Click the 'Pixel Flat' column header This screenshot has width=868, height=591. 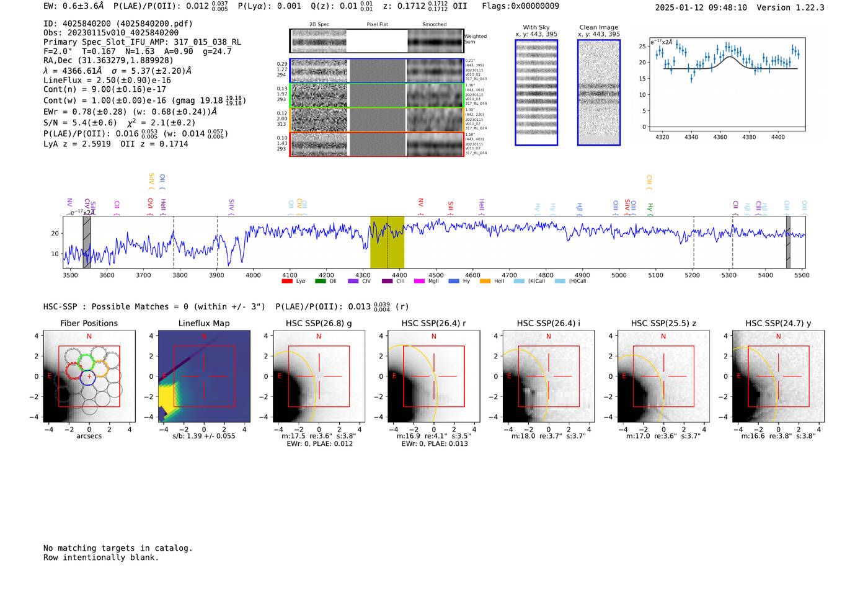(x=378, y=25)
